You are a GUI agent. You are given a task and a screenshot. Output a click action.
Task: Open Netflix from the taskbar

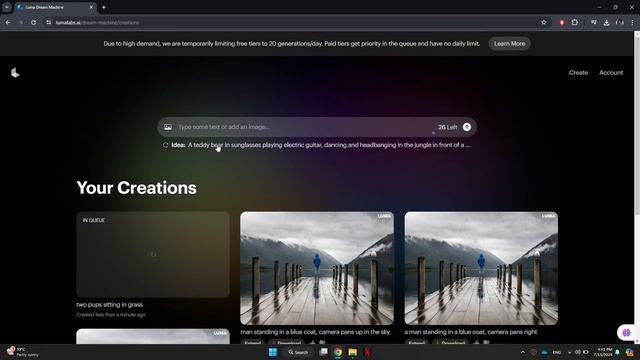[367, 352]
